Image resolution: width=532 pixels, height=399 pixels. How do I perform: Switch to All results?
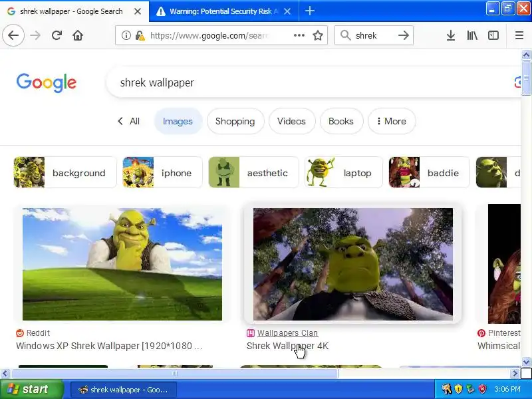tap(134, 121)
